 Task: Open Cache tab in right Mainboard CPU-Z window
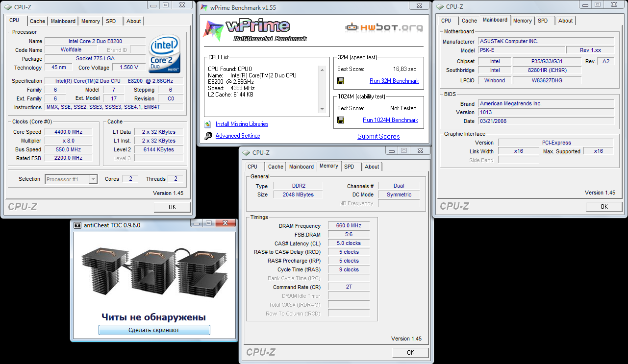click(x=469, y=21)
